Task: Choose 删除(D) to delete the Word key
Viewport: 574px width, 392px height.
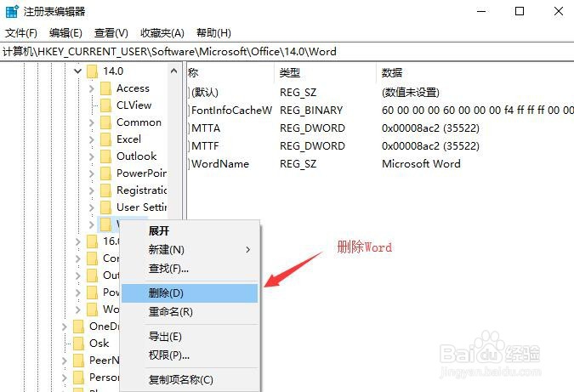Action: pos(190,293)
